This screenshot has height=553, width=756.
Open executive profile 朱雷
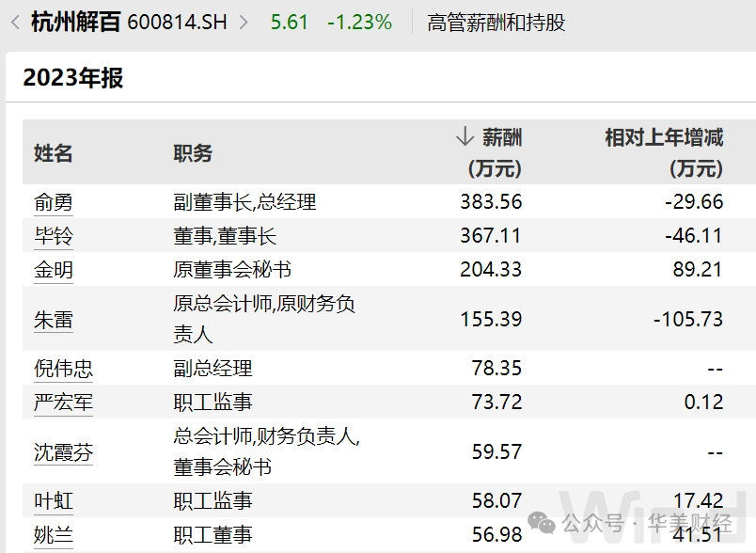point(54,319)
